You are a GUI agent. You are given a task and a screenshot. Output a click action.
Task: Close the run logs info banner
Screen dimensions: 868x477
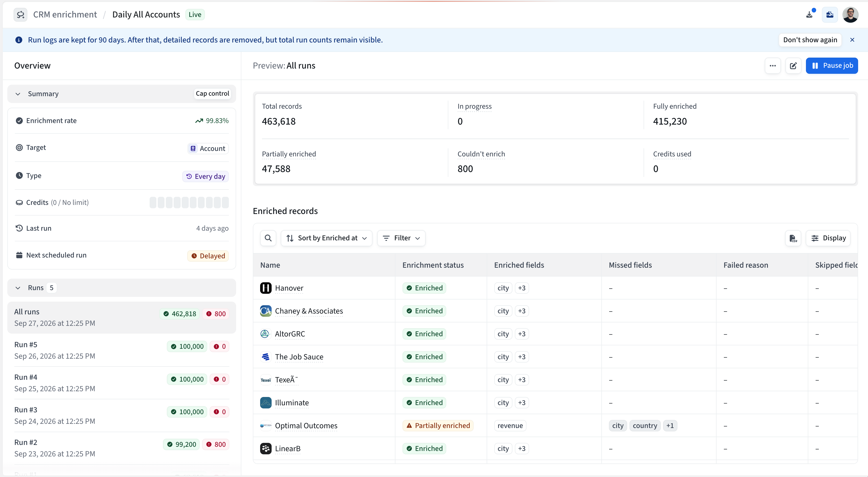tap(852, 40)
